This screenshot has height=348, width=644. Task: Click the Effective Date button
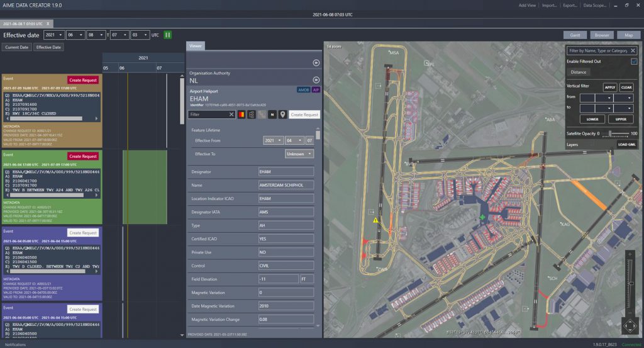pyautogui.click(x=48, y=47)
